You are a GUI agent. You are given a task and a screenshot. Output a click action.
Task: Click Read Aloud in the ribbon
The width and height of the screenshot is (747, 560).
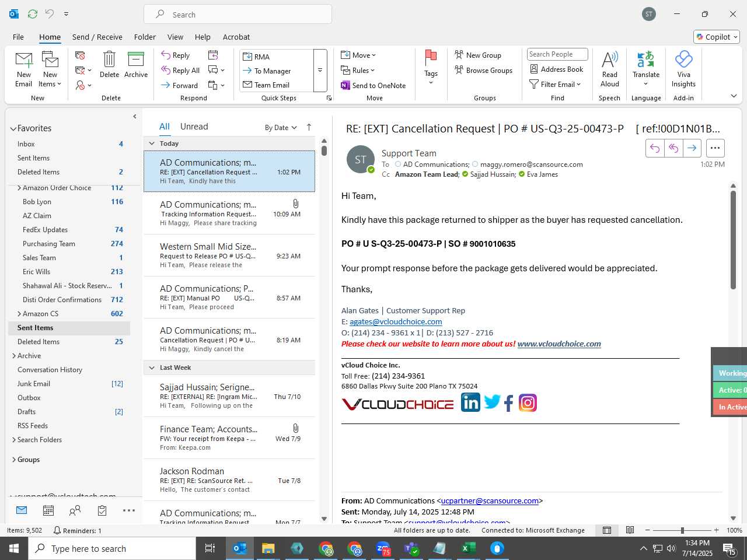[609, 69]
